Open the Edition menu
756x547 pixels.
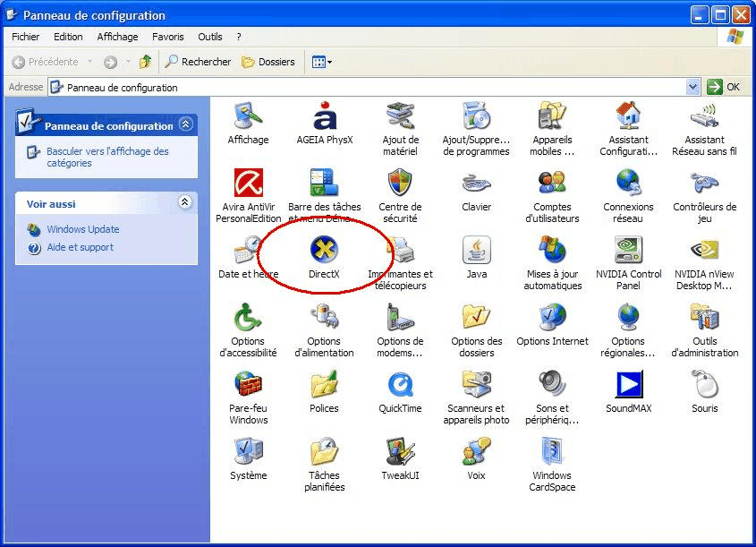click(x=68, y=37)
